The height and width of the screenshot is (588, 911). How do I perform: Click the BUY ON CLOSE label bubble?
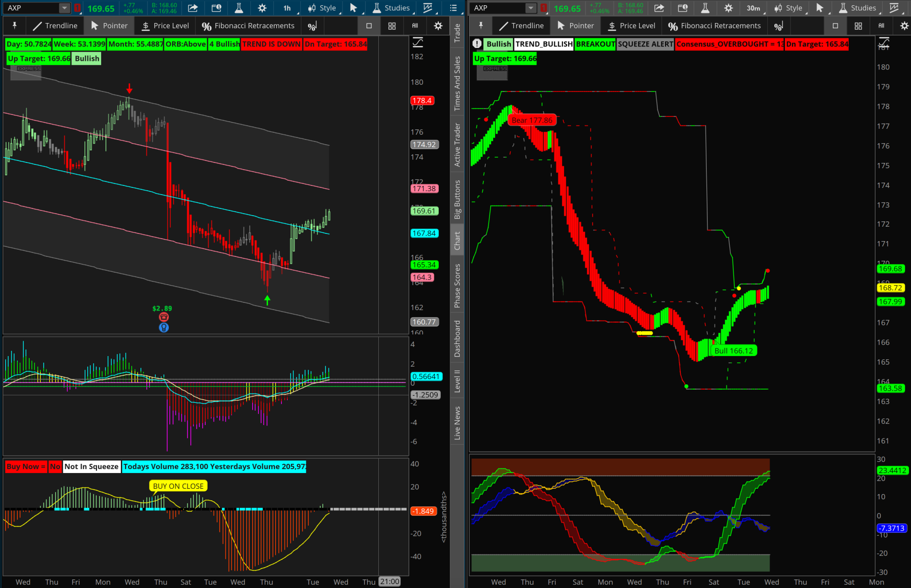point(178,486)
